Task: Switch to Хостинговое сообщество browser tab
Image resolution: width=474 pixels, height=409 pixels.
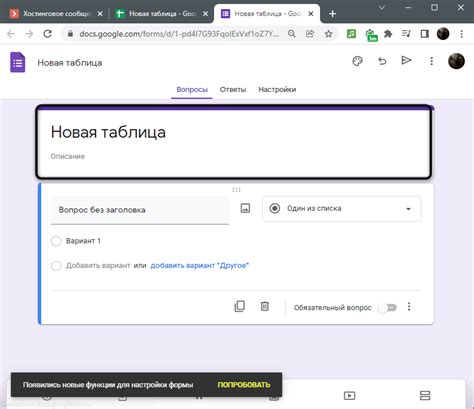Action: 56,14
